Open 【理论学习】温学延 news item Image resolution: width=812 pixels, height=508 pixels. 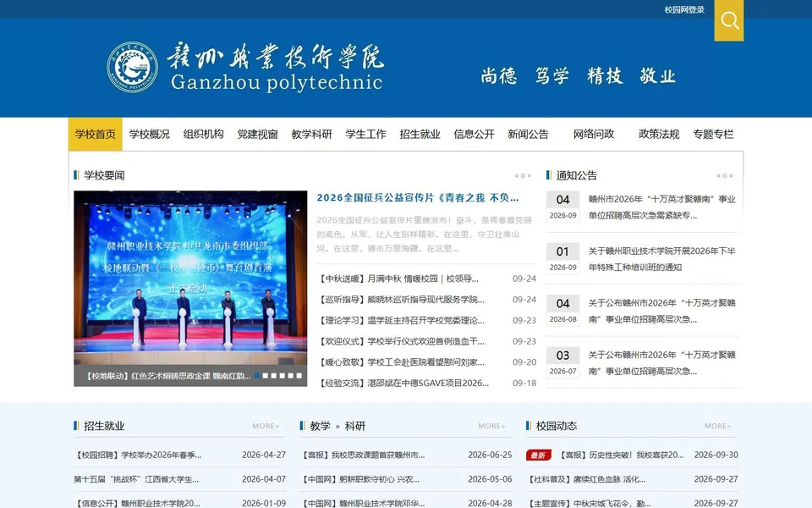(402, 320)
